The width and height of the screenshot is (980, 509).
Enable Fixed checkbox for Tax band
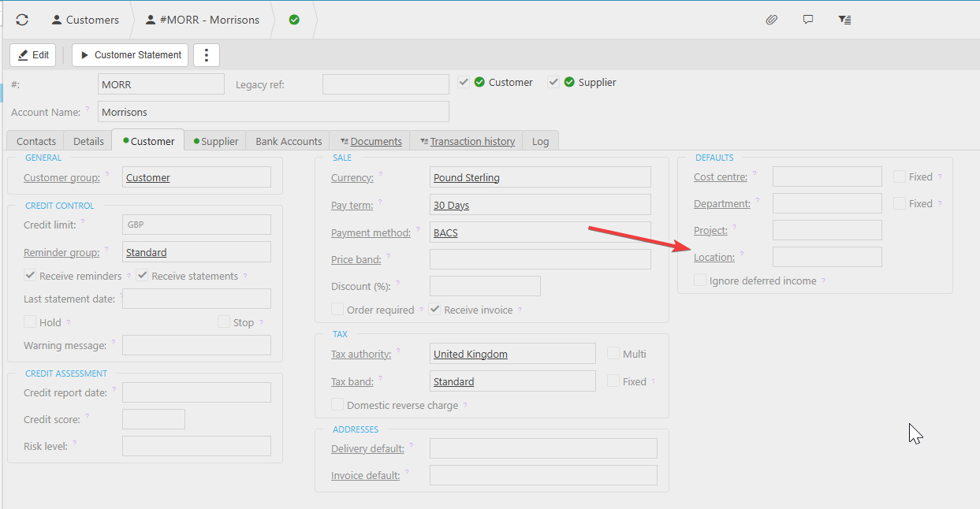pyautogui.click(x=613, y=381)
